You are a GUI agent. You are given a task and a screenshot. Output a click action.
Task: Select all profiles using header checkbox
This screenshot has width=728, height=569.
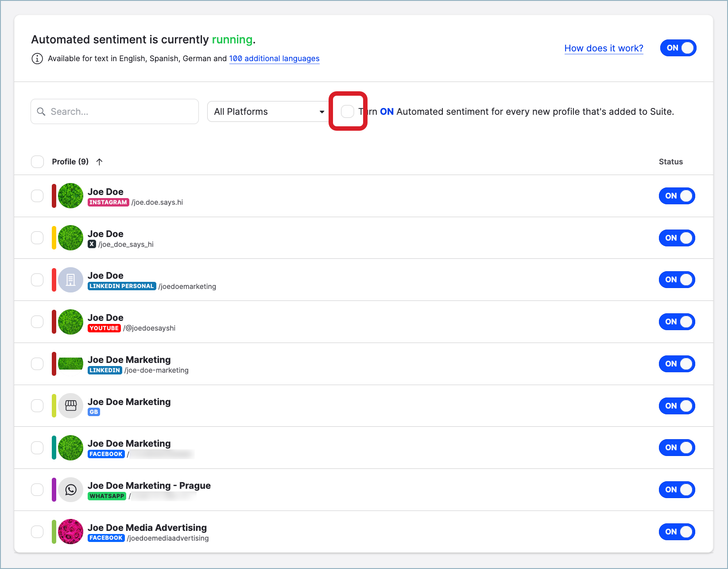37,161
